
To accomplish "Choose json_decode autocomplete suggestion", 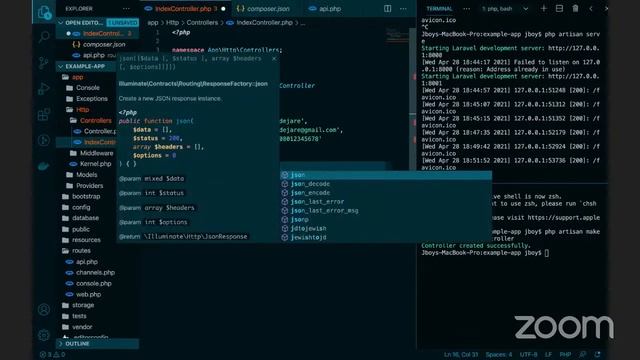I will pyautogui.click(x=386, y=184).
